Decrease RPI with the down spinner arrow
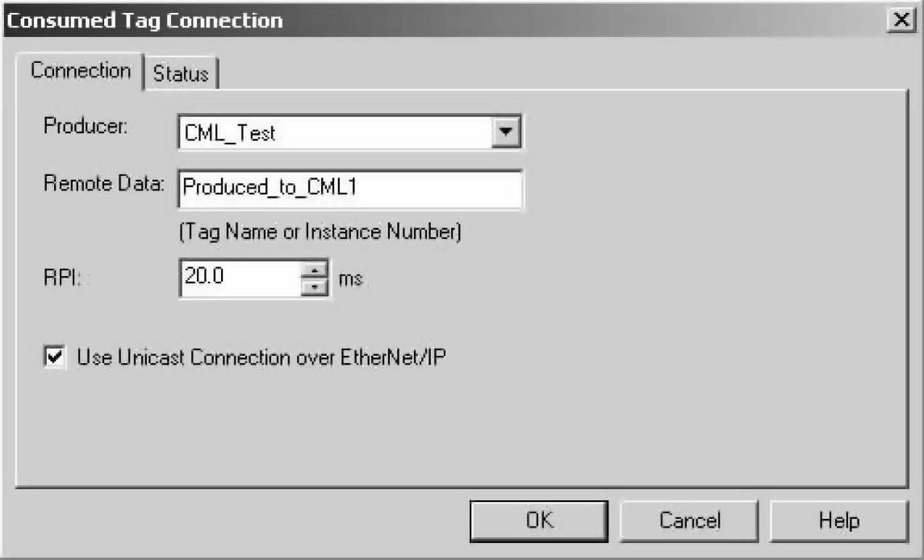Viewport: 924px width, 560px height. (x=315, y=287)
